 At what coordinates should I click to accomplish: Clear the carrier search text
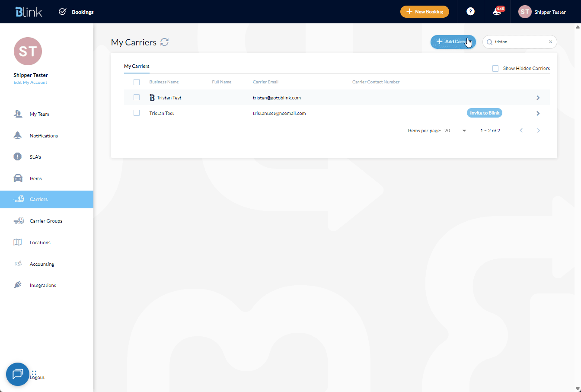[x=550, y=42]
